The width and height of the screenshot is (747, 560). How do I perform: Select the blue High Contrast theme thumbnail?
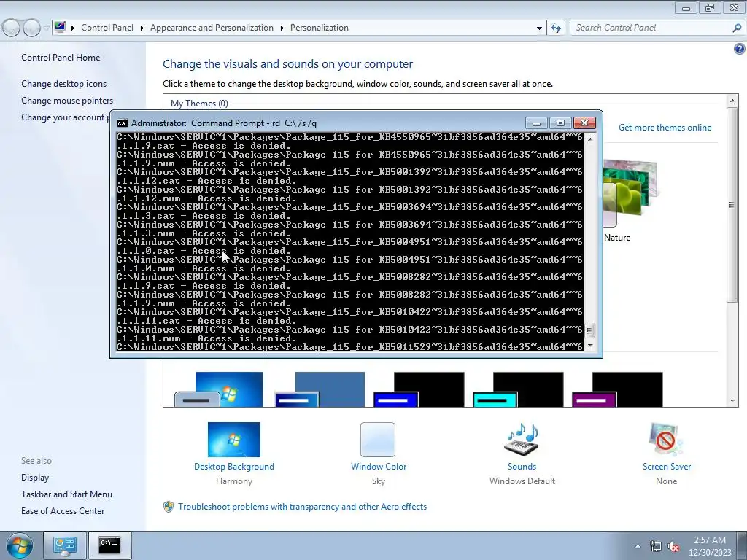pos(419,389)
